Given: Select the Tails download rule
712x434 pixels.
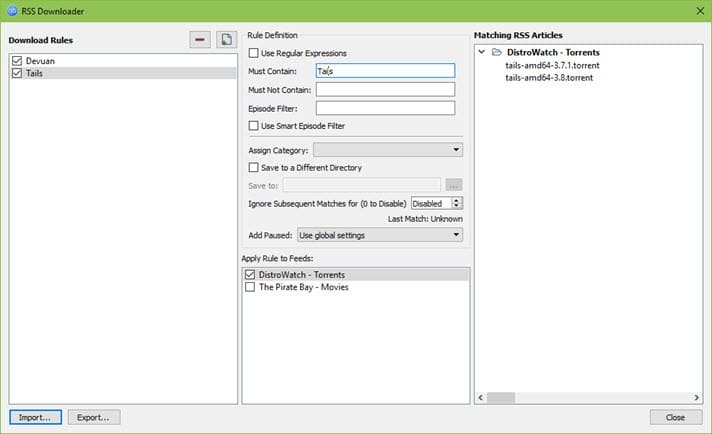Looking at the screenshot, I should pos(123,73).
